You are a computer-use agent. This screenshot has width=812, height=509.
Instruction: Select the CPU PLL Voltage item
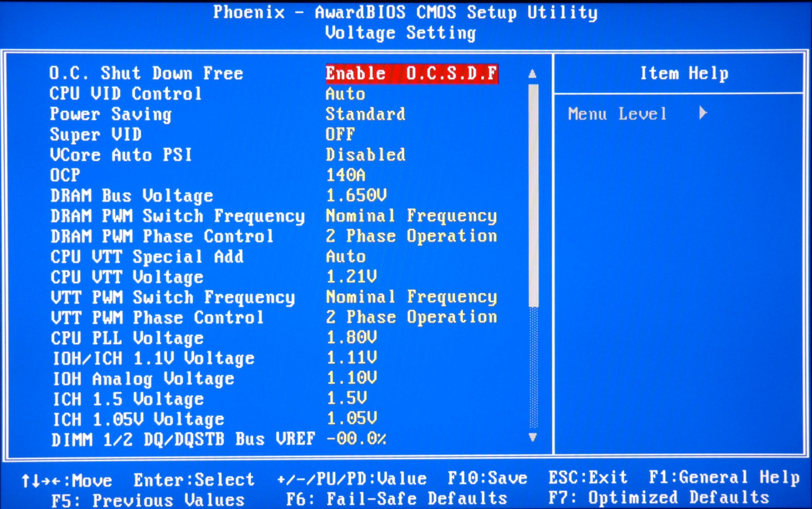pyautogui.click(x=127, y=338)
